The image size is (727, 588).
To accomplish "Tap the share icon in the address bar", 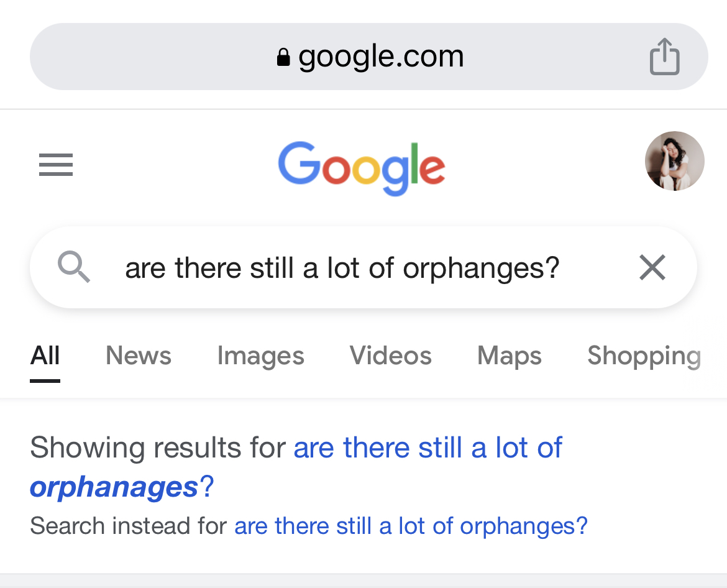I will click(664, 57).
